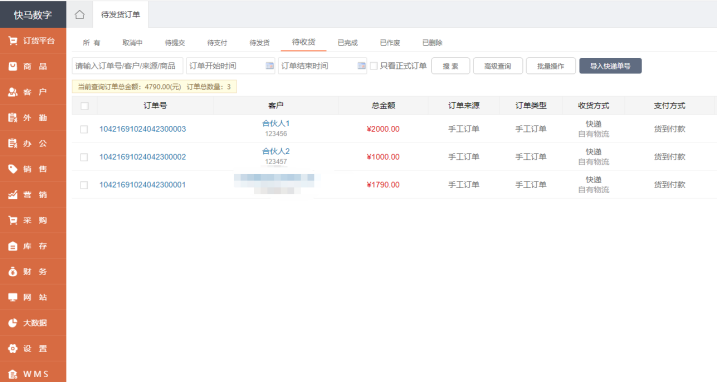Switch to the 待发货 tab
717x382 pixels.
tap(259, 43)
